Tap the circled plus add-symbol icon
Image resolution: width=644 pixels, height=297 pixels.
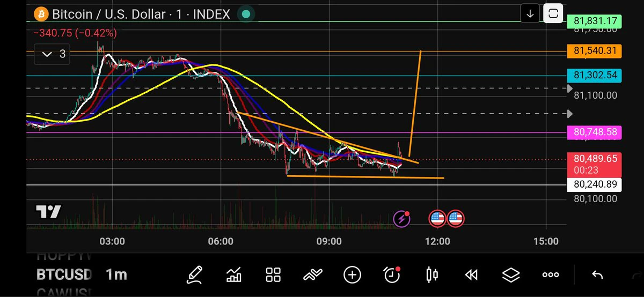point(352,275)
